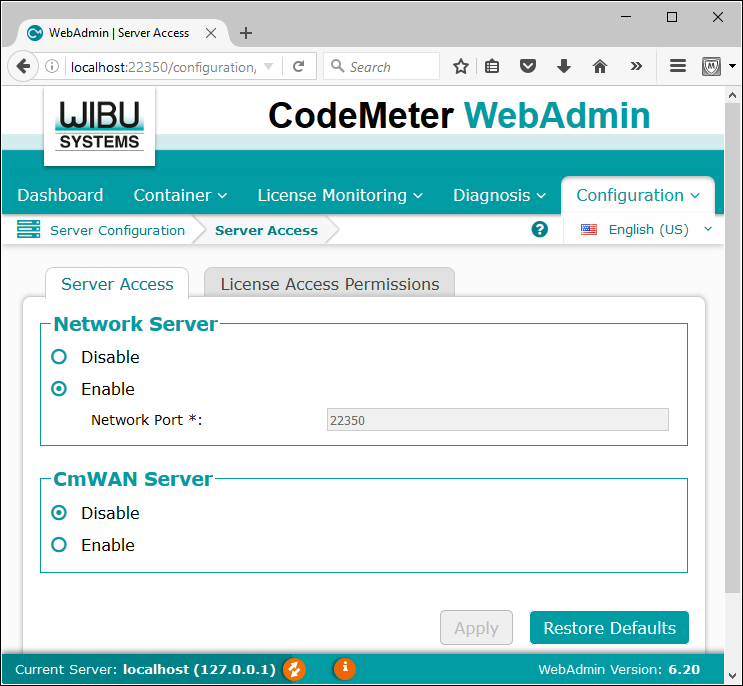743x686 pixels.
Task: Expand the Diagnosis menu
Action: [x=499, y=195]
